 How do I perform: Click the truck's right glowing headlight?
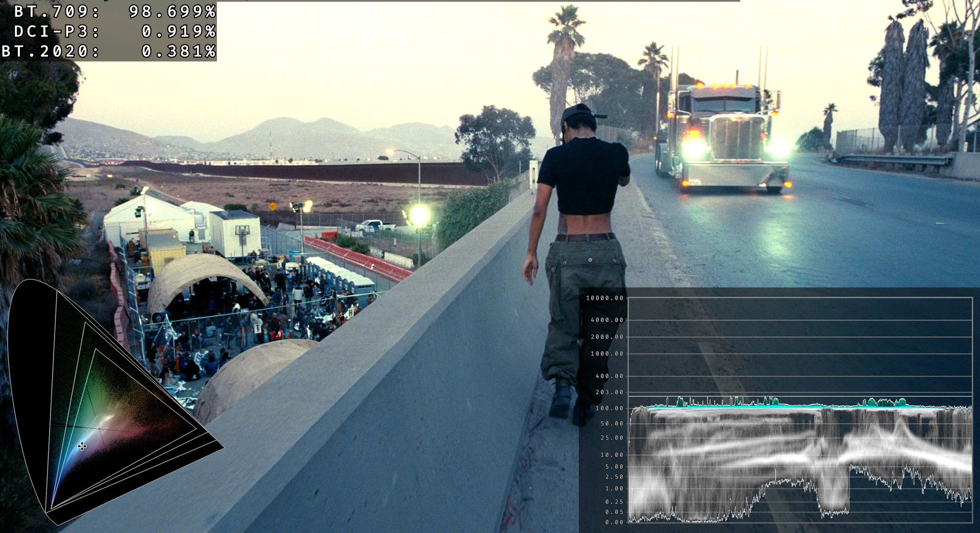pos(779,148)
